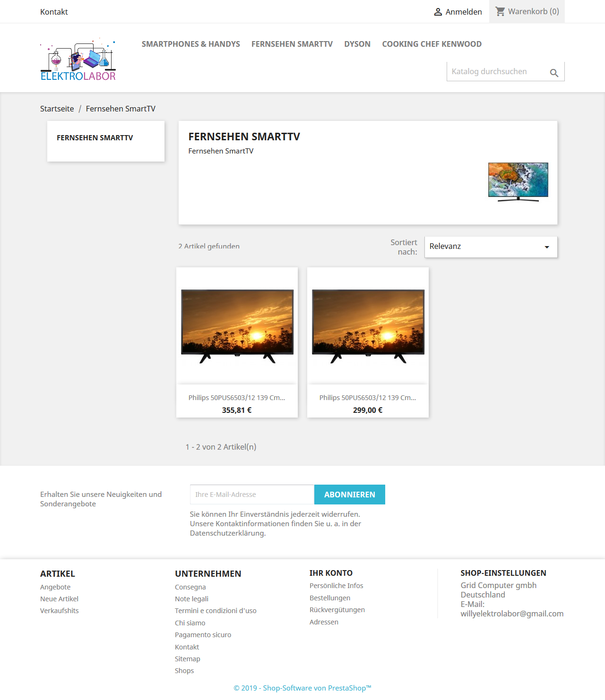
Task: Click the ABONNIEREN button
Action: click(350, 495)
